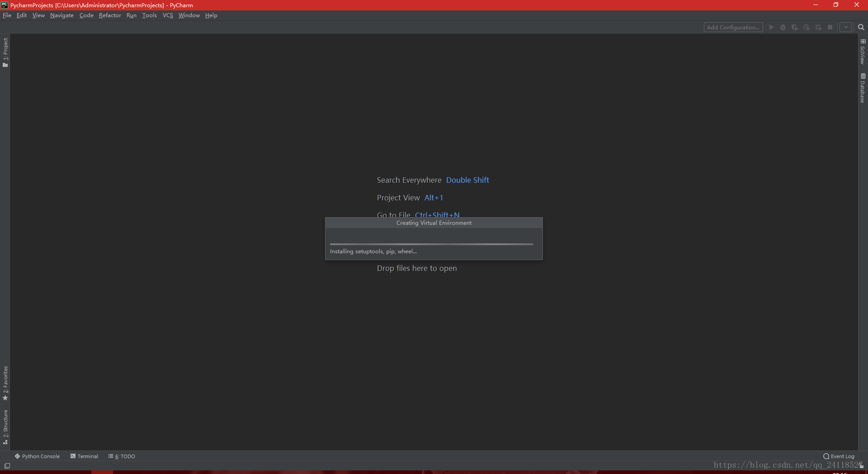Click the Profile run icon
The image size is (868, 474).
[807, 27]
